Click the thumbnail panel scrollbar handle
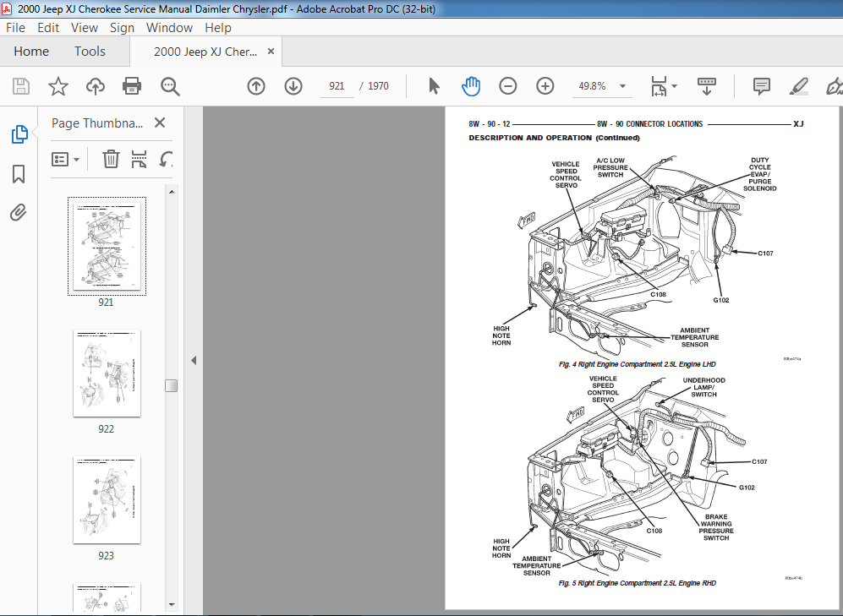Viewport: 843px width, 616px height. [172, 385]
